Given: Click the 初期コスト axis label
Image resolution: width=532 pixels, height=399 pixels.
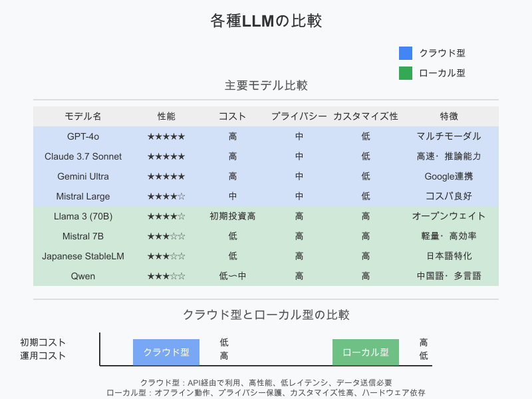Looking at the screenshot, I should pos(43,342).
